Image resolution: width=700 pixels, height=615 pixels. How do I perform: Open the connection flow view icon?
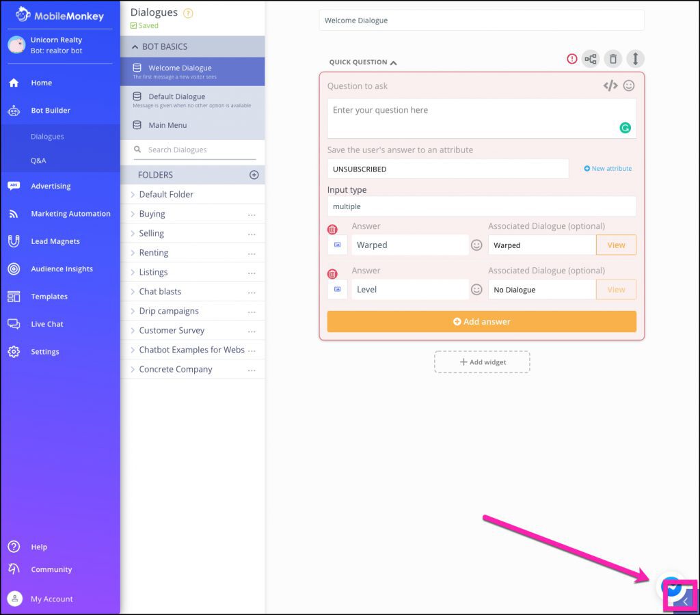tap(591, 59)
